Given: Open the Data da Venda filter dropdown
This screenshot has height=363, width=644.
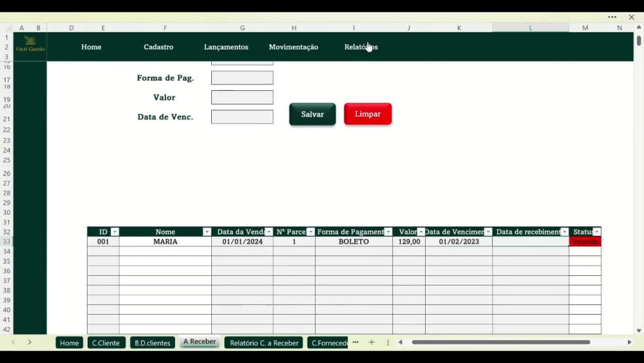Looking at the screenshot, I should 269,232.
